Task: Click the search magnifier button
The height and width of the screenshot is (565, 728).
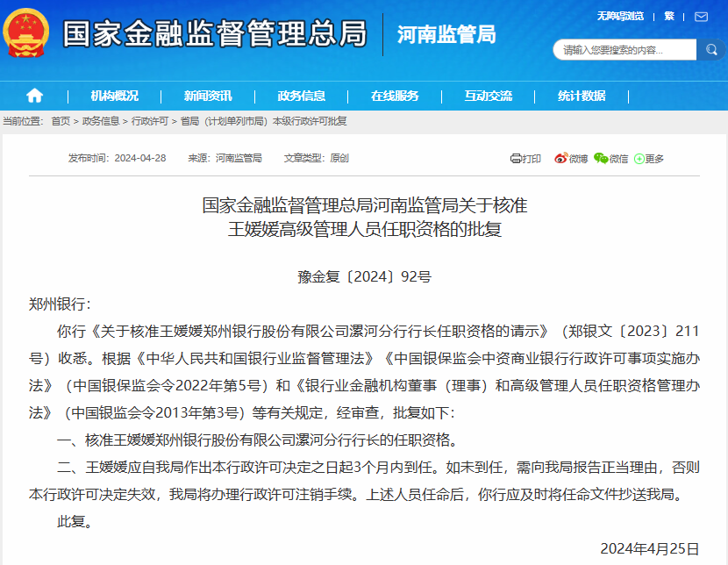Action: tap(710, 50)
